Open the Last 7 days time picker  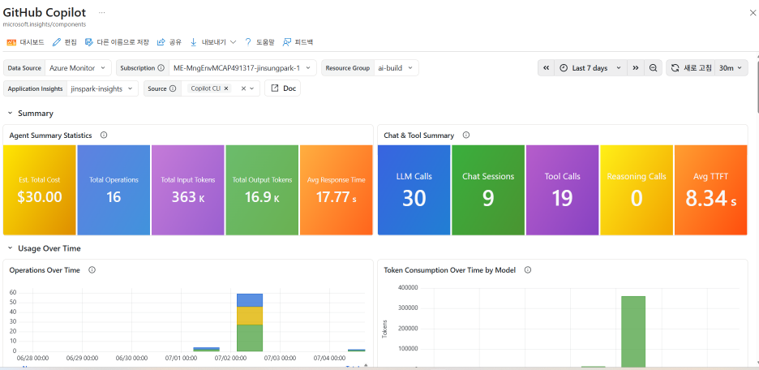[591, 68]
